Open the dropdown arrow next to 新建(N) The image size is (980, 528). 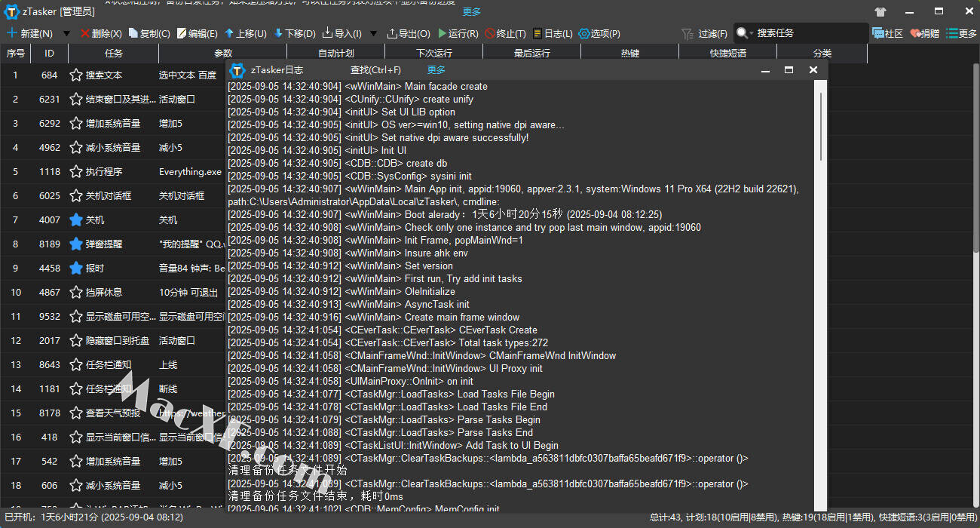(x=66, y=34)
